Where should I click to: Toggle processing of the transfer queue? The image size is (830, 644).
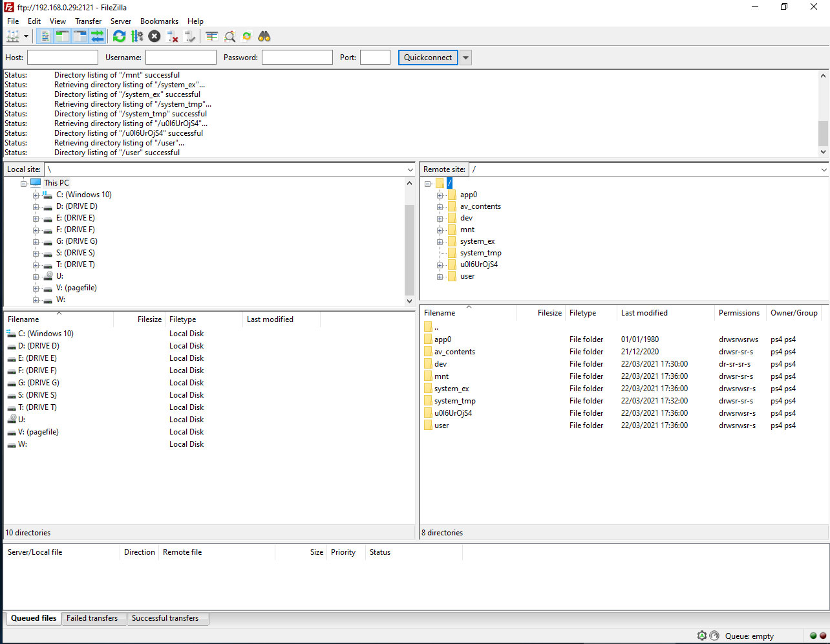point(136,37)
